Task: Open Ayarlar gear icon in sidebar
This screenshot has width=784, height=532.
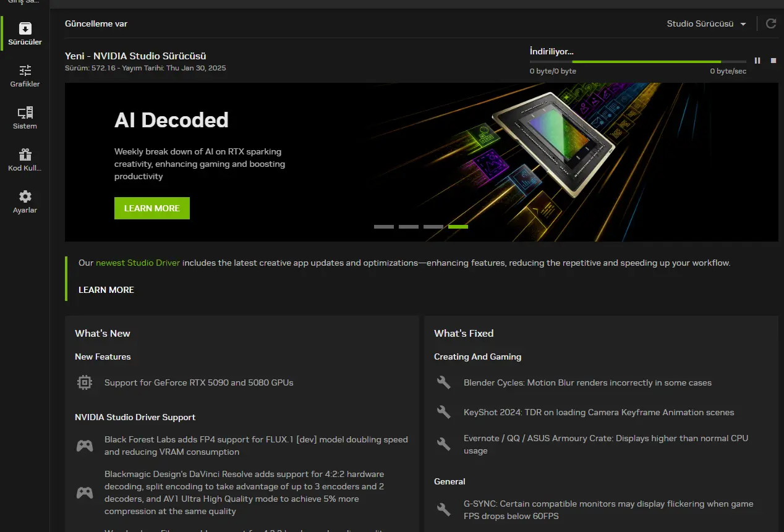Action: coord(25,196)
